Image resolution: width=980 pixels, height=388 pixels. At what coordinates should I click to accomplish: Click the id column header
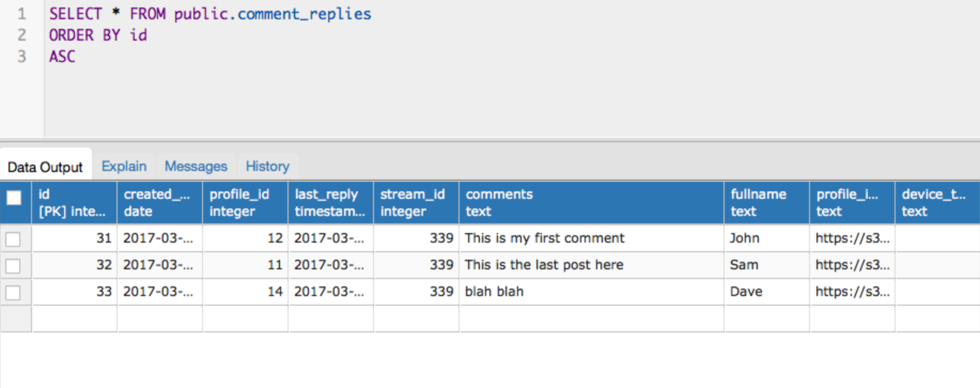74,203
